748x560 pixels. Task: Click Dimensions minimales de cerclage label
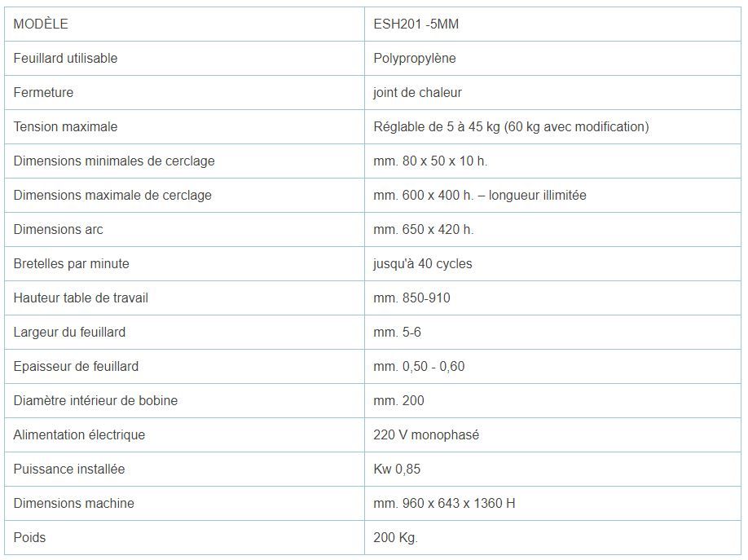[114, 161]
